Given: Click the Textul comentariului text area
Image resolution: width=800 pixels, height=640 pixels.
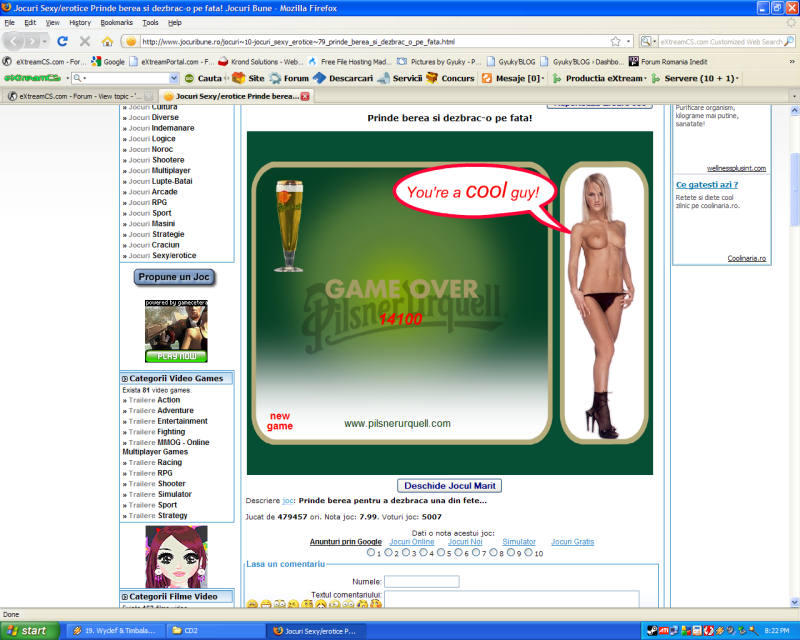Looking at the screenshot, I should click(x=512, y=599).
